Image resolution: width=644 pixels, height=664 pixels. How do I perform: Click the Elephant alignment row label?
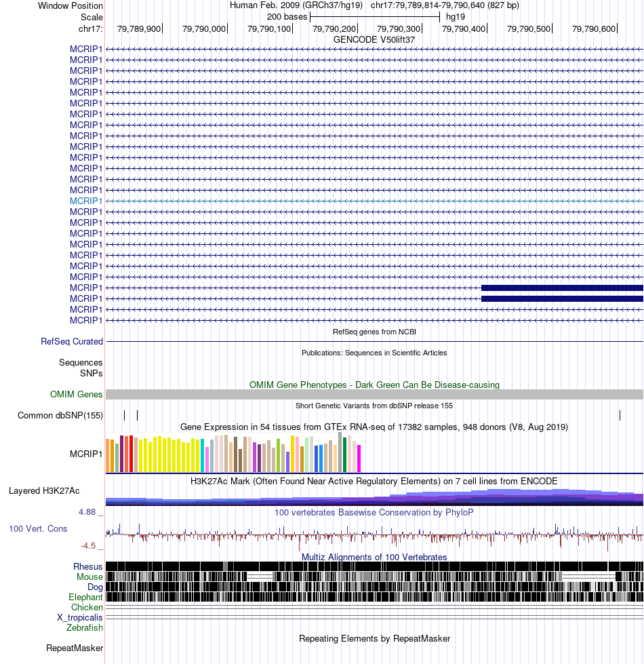click(x=85, y=597)
